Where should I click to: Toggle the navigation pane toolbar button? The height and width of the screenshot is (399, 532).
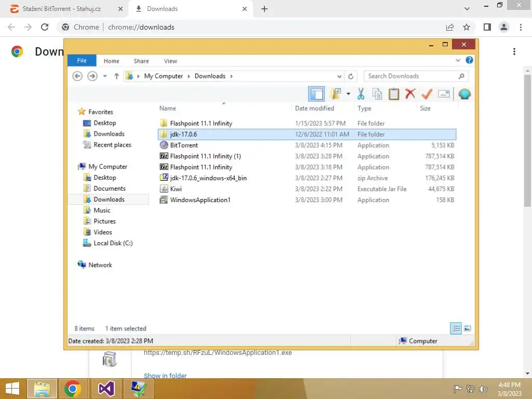pyautogui.click(x=316, y=94)
